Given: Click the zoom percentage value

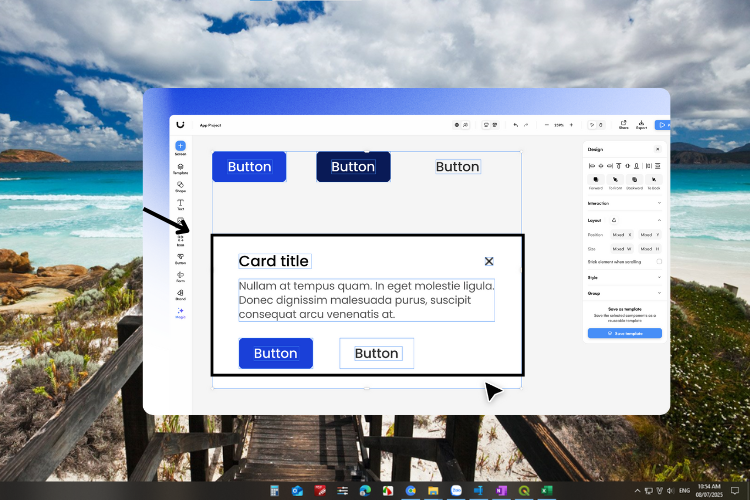Looking at the screenshot, I should (559, 125).
